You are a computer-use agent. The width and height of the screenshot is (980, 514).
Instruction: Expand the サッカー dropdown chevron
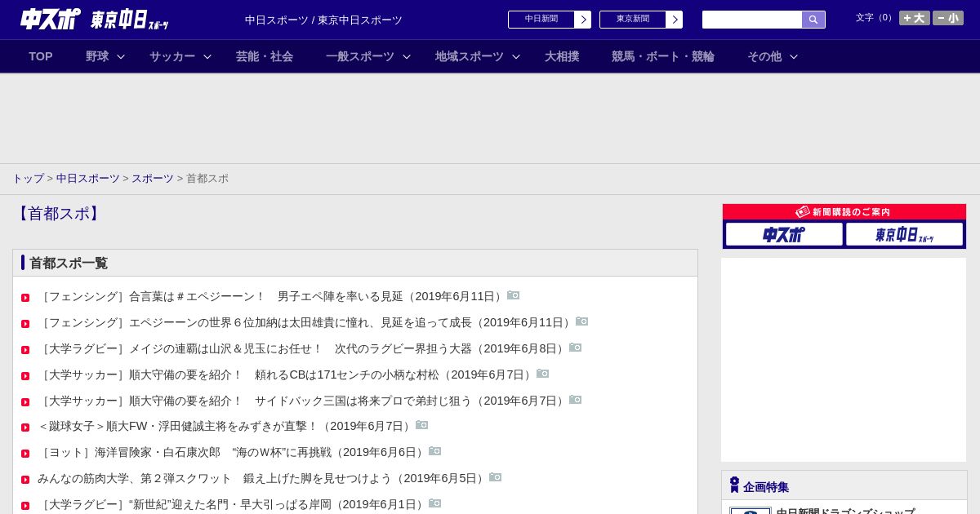207,56
